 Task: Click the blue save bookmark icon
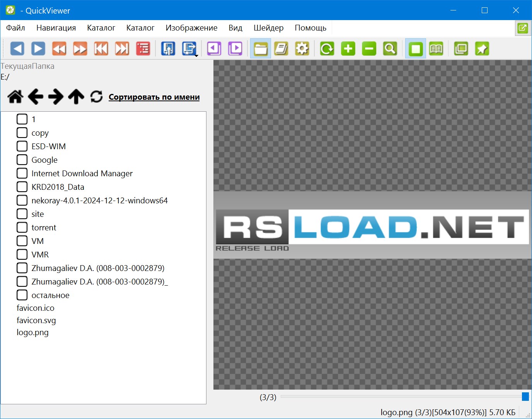click(189, 49)
